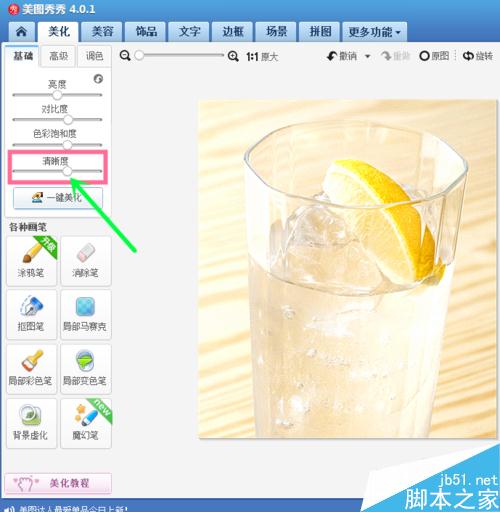Select the 魔幻笔 magic pen tool
500x512 pixels.
(x=86, y=423)
